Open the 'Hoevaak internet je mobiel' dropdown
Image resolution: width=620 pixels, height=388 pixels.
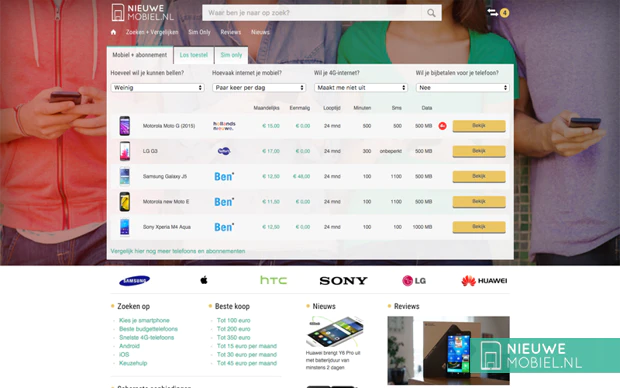[x=259, y=87]
